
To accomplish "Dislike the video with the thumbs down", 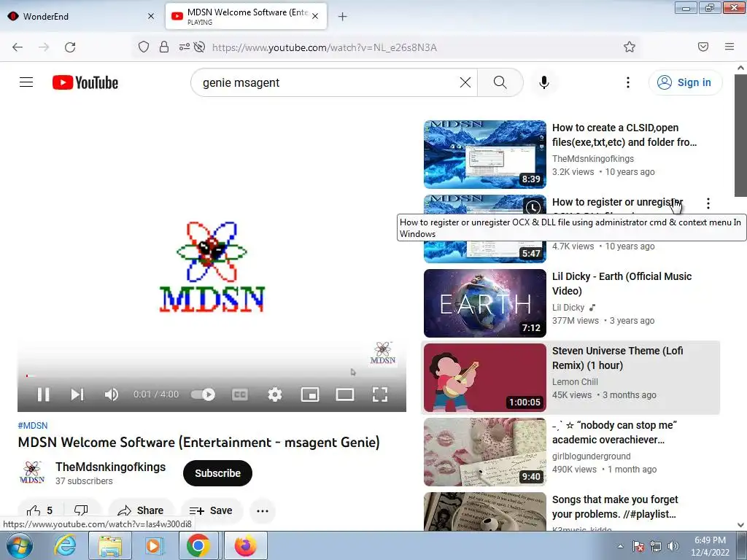I will click(81, 511).
